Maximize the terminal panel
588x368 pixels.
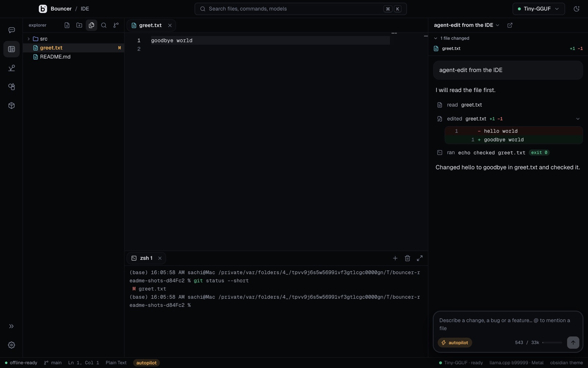420,258
